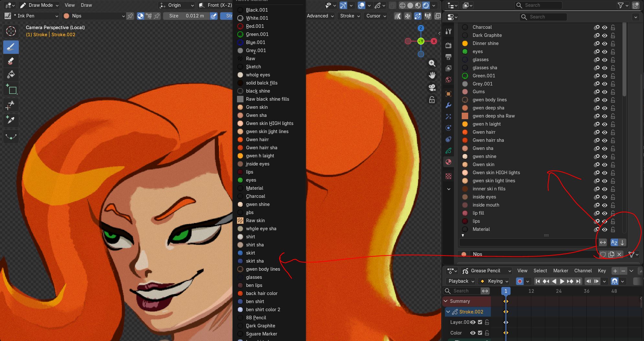Click play animation button
The width and height of the screenshot is (644, 341).
(x=562, y=281)
